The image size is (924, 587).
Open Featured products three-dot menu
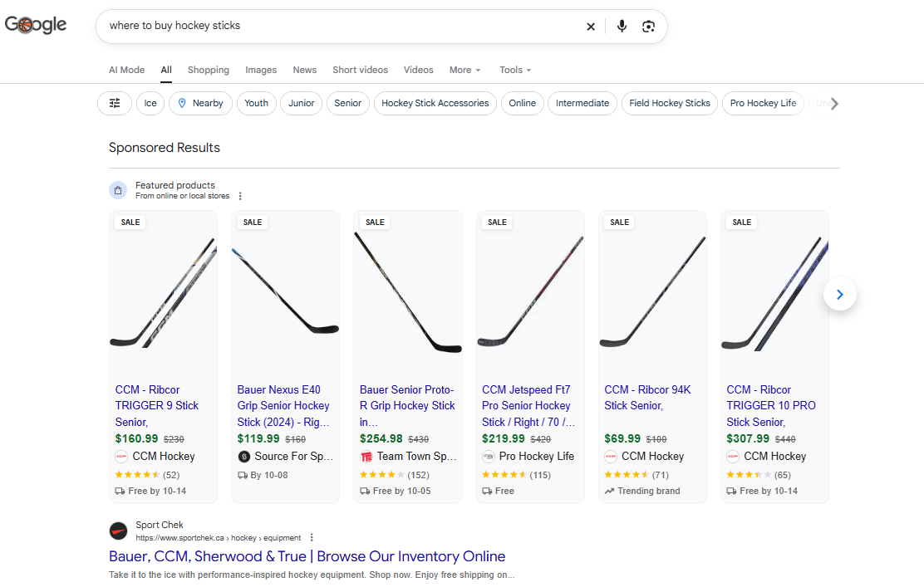click(240, 196)
